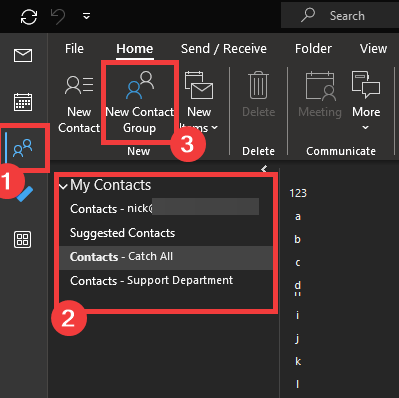Open the More Apps grid icon

[22, 240]
